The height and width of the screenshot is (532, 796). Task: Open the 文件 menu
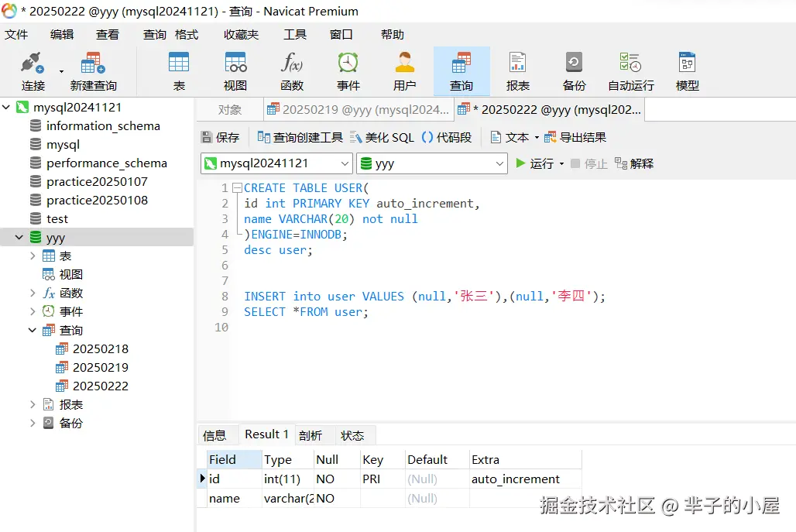click(x=16, y=35)
